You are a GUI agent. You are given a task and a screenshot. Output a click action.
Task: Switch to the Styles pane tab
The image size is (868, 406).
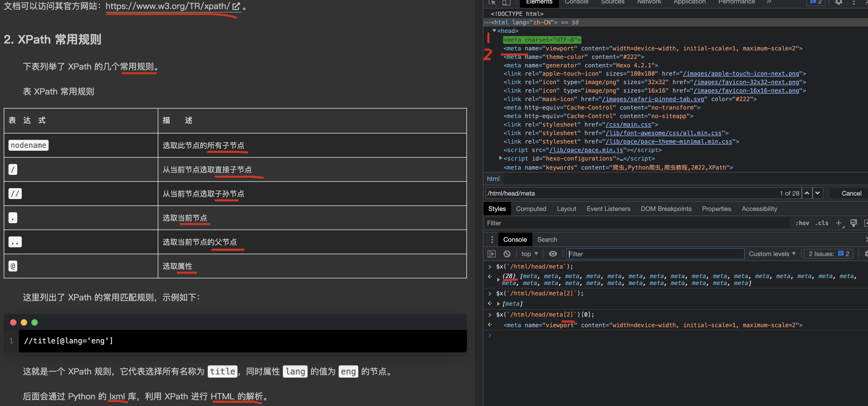pyautogui.click(x=497, y=209)
